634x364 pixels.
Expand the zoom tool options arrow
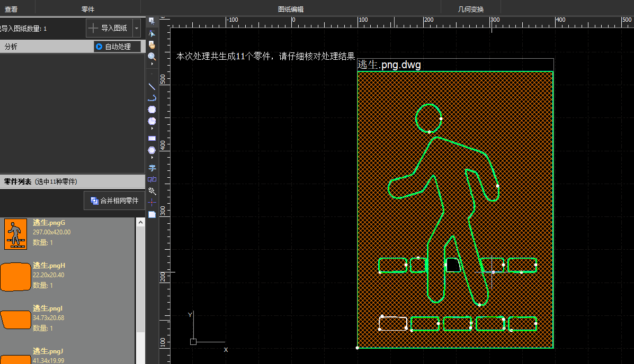point(152,64)
